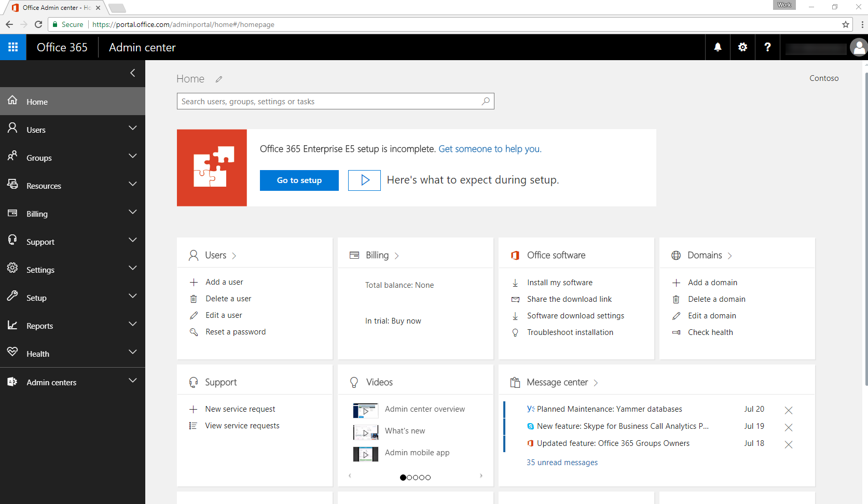Click the Billing card icon
The width and height of the screenshot is (868, 504).
[x=354, y=255]
